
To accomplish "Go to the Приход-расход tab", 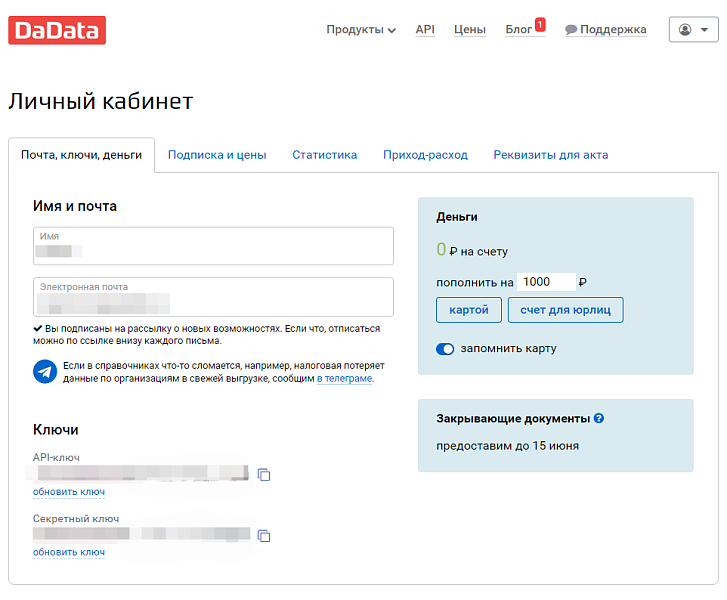I will pos(425,155).
